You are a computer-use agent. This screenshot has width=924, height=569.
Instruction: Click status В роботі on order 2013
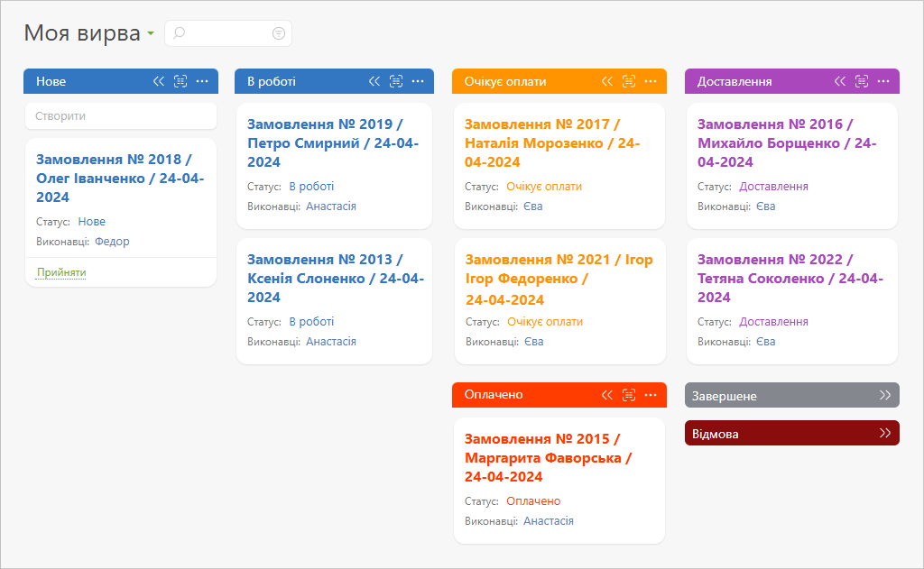click(311, 322)
